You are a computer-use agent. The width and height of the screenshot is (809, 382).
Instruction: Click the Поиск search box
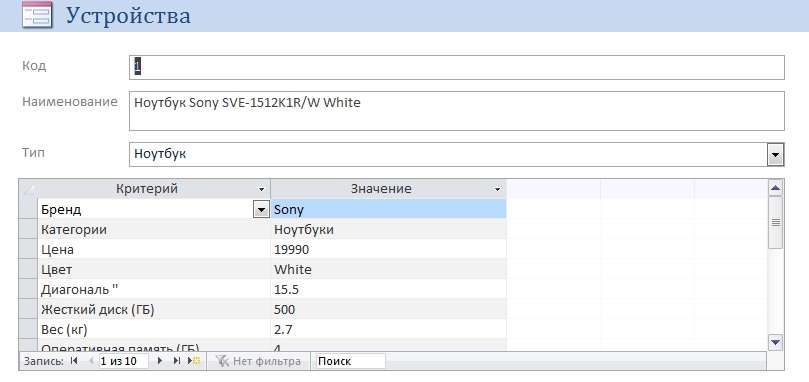pos(350,361)
